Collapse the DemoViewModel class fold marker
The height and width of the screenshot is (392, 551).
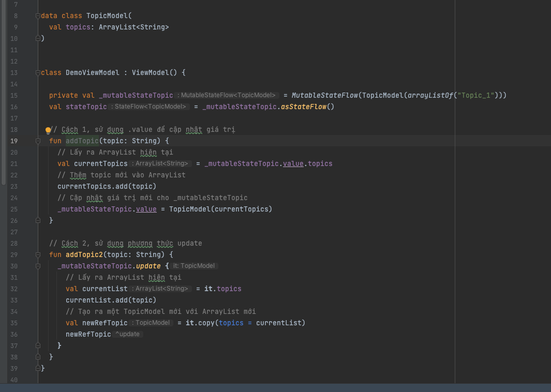[x=38, y=73]
